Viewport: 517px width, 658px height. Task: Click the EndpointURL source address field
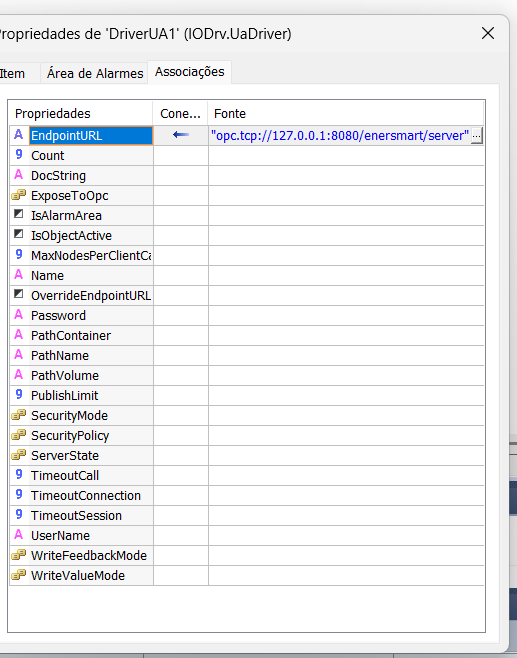coord(340,136)
